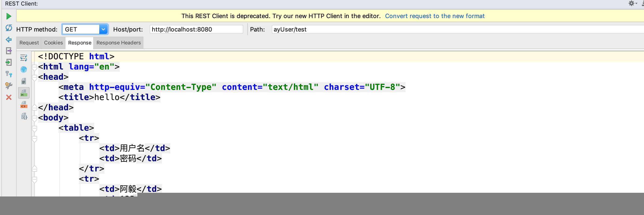Click the td 阿毅 line
This screenshot has height=215, width=644.
[x=131, y=189]
